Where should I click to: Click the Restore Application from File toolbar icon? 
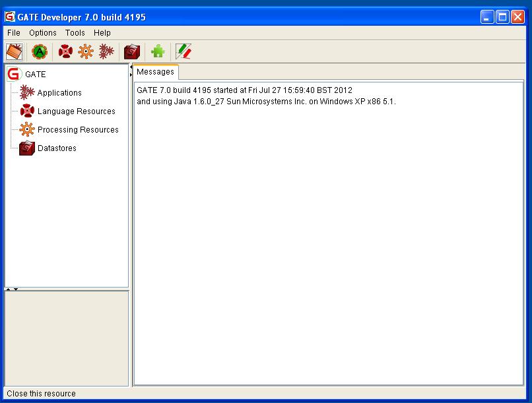[15, 52]
